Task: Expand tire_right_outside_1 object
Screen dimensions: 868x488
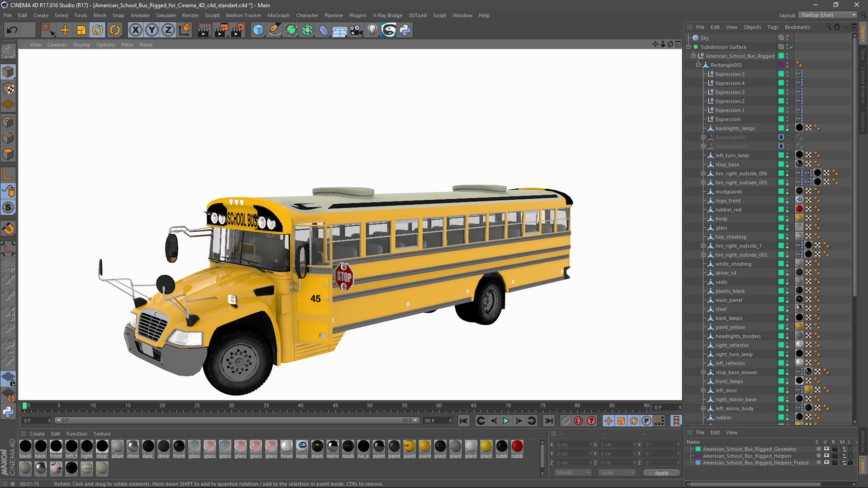Action: 703,246
